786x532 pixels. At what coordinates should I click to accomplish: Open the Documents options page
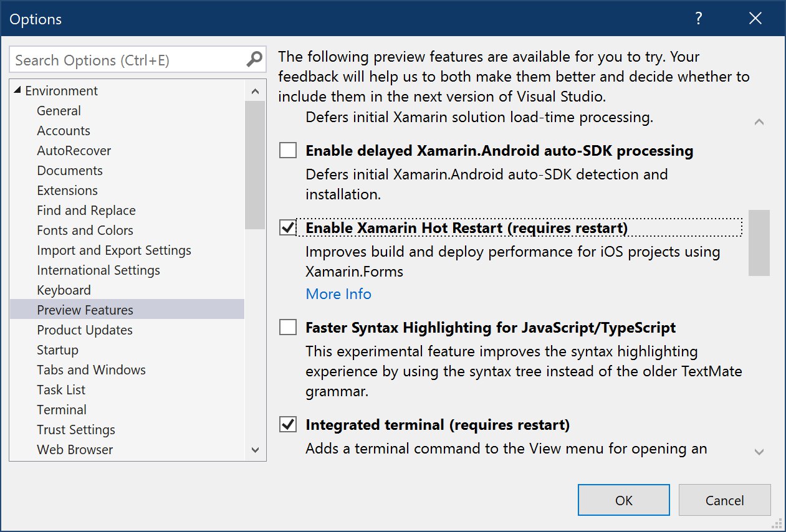pos(70,171)
